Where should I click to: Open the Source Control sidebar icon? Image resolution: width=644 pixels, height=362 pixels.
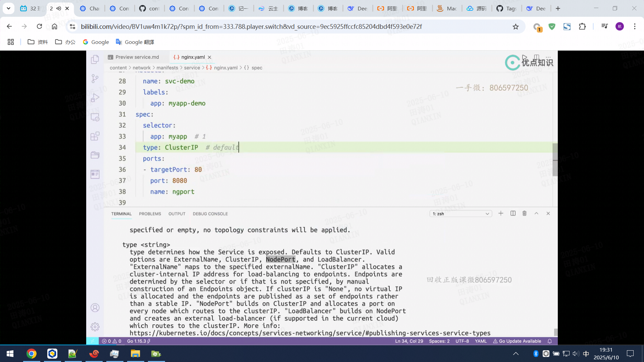tap(95, 79)
